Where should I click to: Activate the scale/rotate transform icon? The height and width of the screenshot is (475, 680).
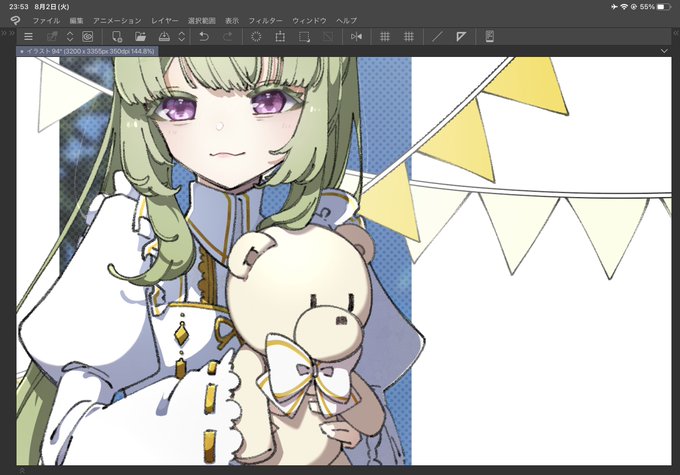pyautogui.click(x=280, y=37)
